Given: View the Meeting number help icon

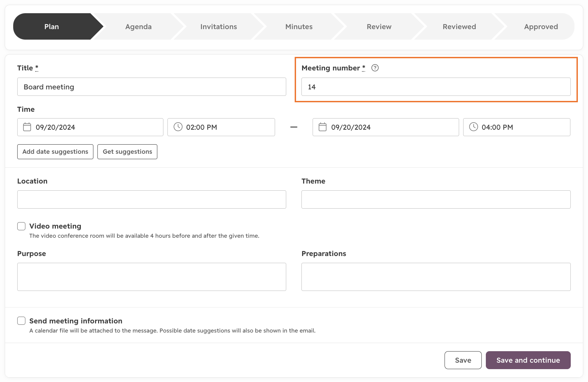Looking at the screenshot, I should click(x=376, y=68).
